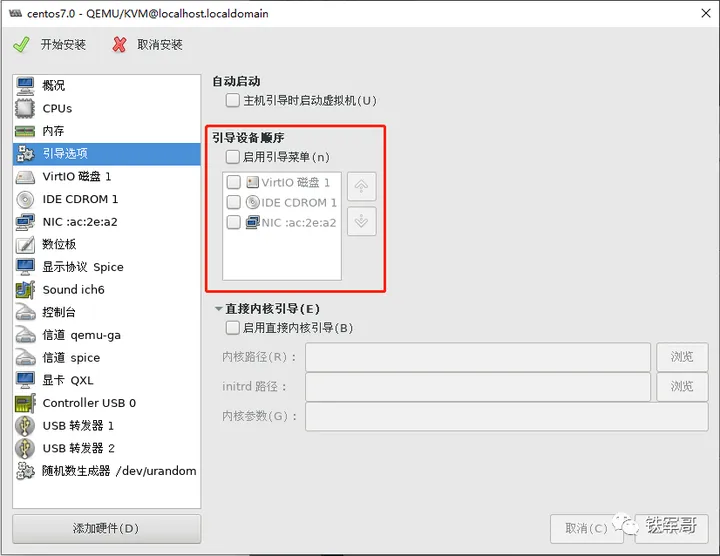720x556 pixels.
Task: Select 控制台 text in hardware list
Action: tap(59, 312)
